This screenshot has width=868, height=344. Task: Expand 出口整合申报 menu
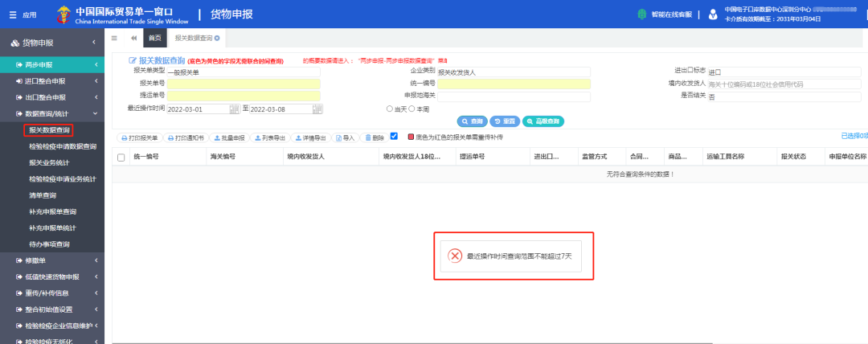pos(52,97)
